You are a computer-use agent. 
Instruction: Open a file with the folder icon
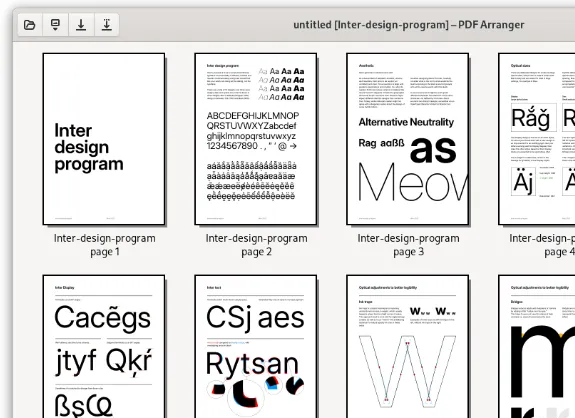tap(30, 25)
